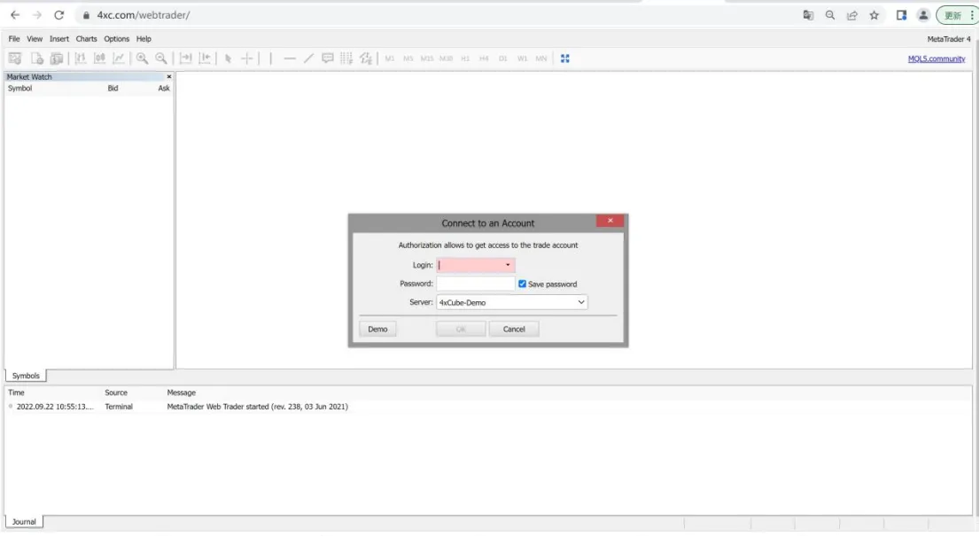Open the browser translate icon
980x537 pixels.
tap(808, 16)
